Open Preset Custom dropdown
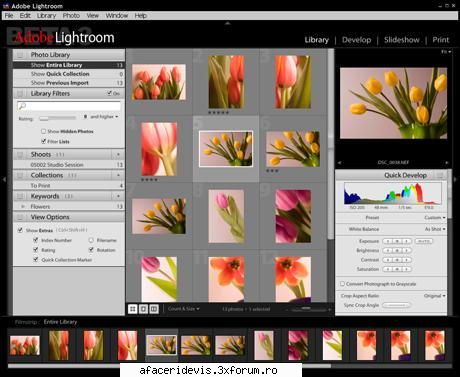This screenshot has width=460, height=377. pyautogui.click(x=435, y=218)
